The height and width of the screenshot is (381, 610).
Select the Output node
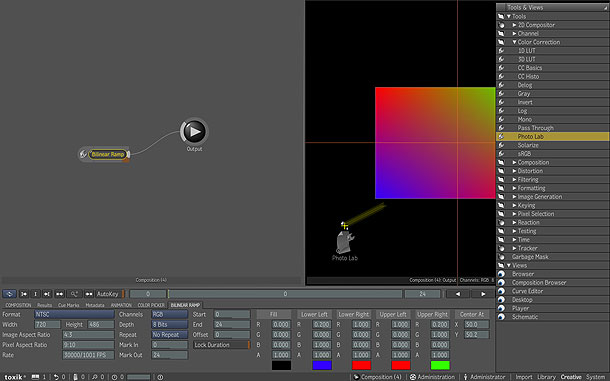coord(194,132)
